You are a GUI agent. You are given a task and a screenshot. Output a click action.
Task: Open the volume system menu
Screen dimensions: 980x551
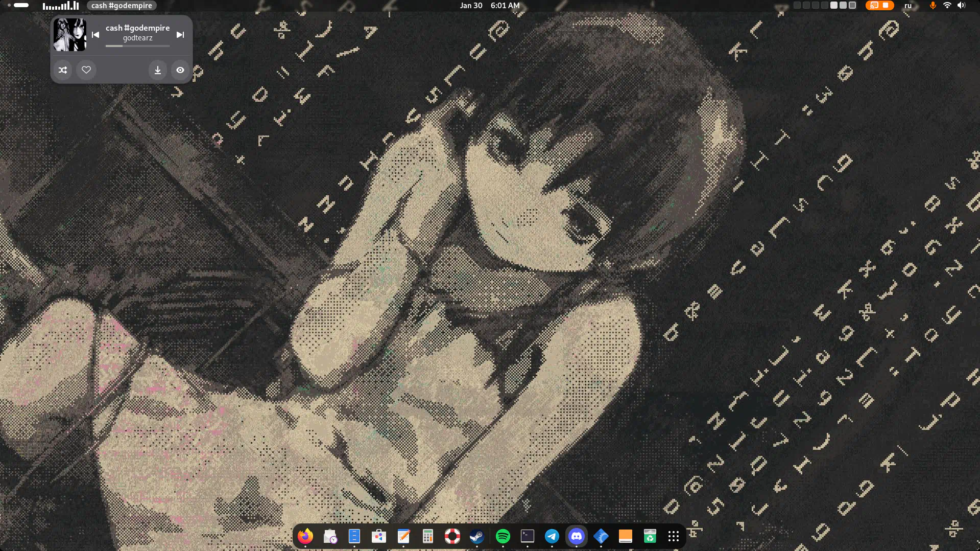(961, 6)
